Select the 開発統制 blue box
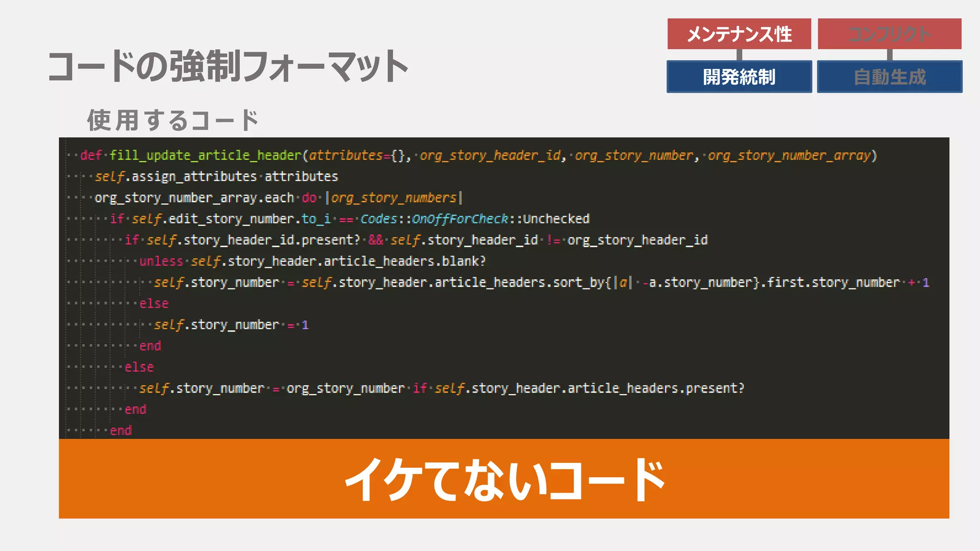 pyautogui.click(x=739, y=77)
